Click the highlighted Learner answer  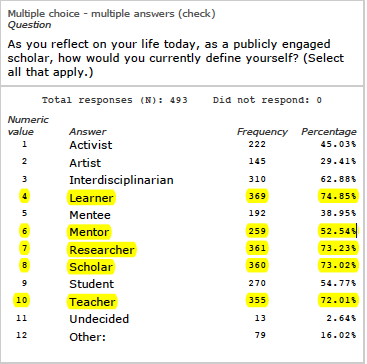tap(91, 198)
